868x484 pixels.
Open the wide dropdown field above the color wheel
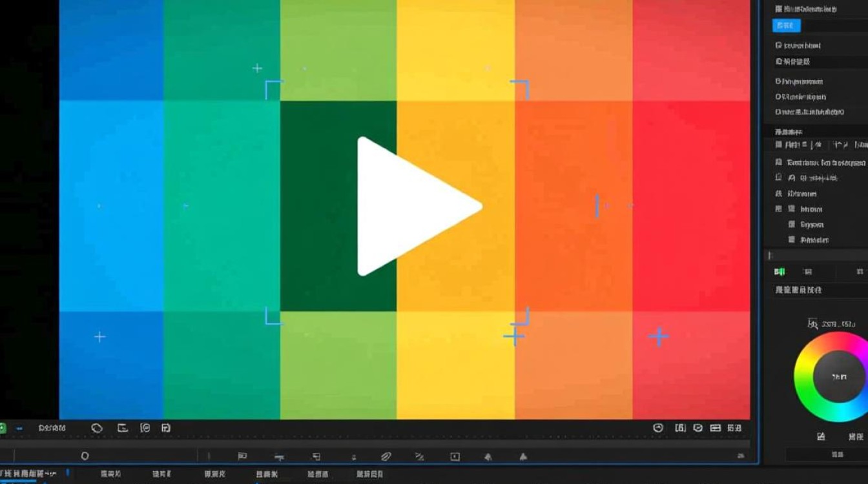pyautogui.click(x=820, y=290)
